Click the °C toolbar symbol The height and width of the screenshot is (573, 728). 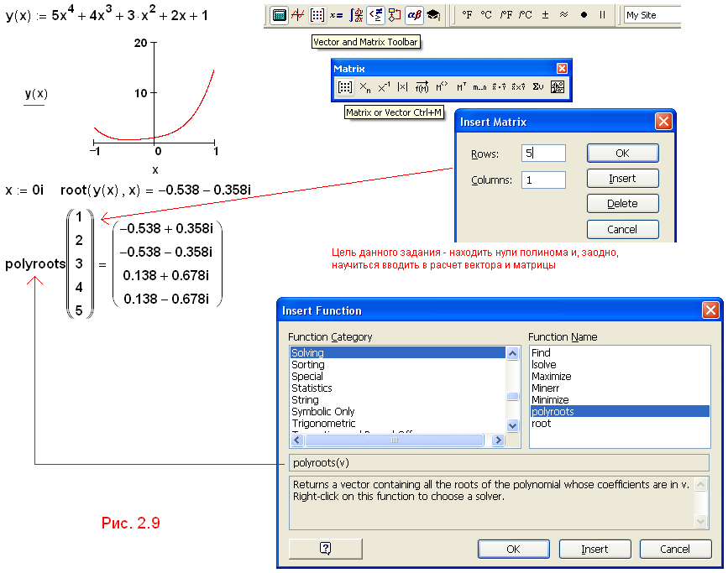486,15
